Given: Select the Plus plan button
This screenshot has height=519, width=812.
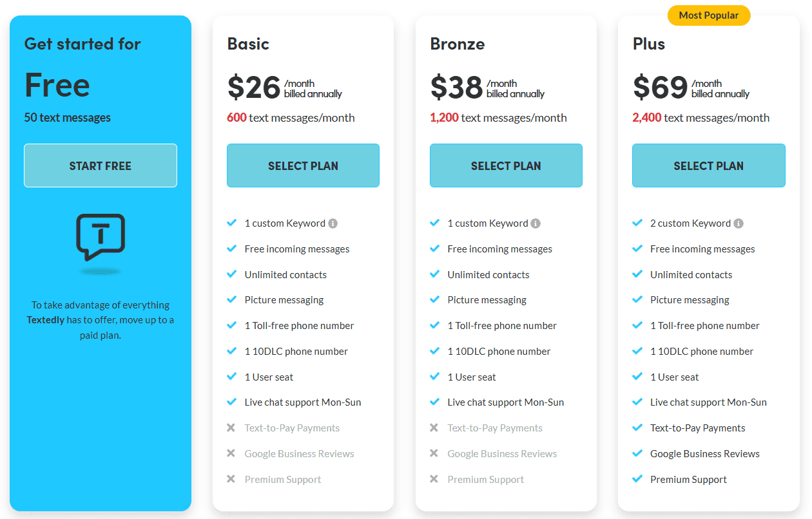Looking at the screenshot, I should pos(709,165).
